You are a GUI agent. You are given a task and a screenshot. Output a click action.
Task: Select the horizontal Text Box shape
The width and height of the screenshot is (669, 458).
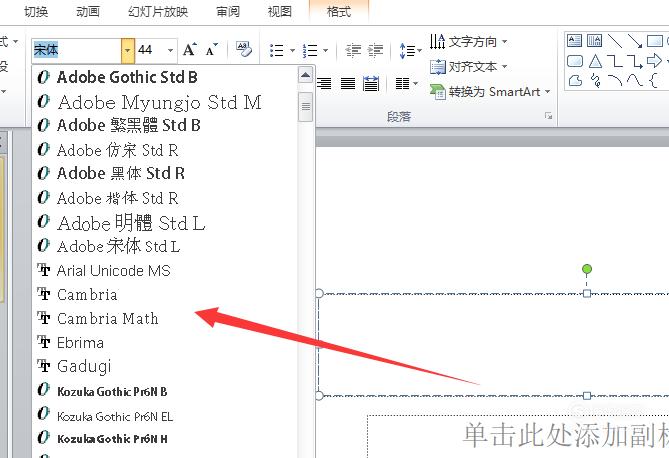point(574,41)
